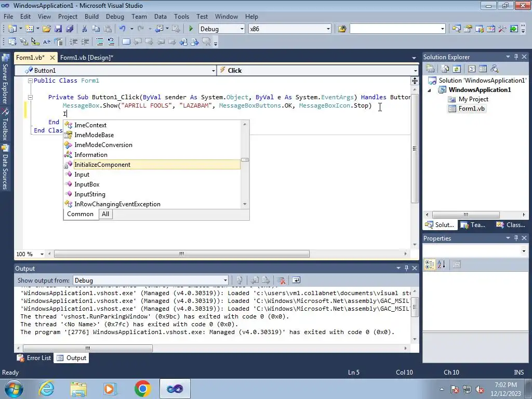Viewport: 532px width, 399px height.
Task: Open the Button1 class name dropdown
Action: tap(213, 71)
